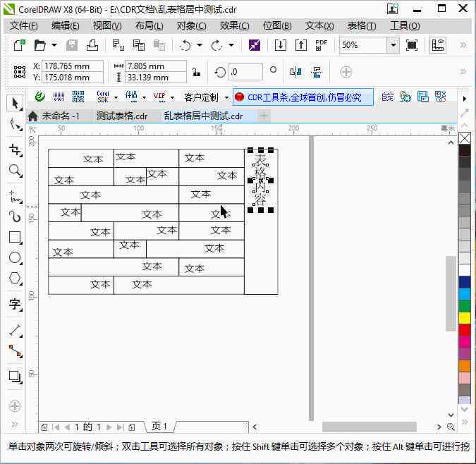Click the object height field 33.139 mm
Image resolution: width=476 pixels, height=464 pixels.
155,78
